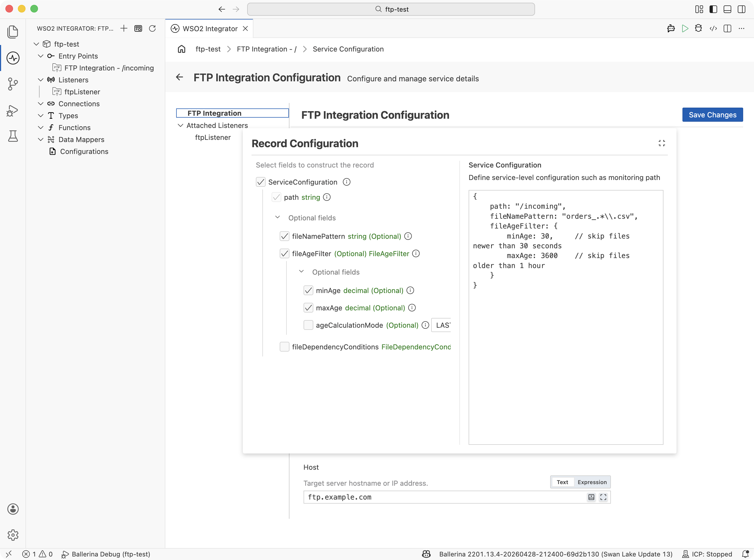Expand the Data Mappers section
Viewport: 754px width, 560px height.
point(41,139)
